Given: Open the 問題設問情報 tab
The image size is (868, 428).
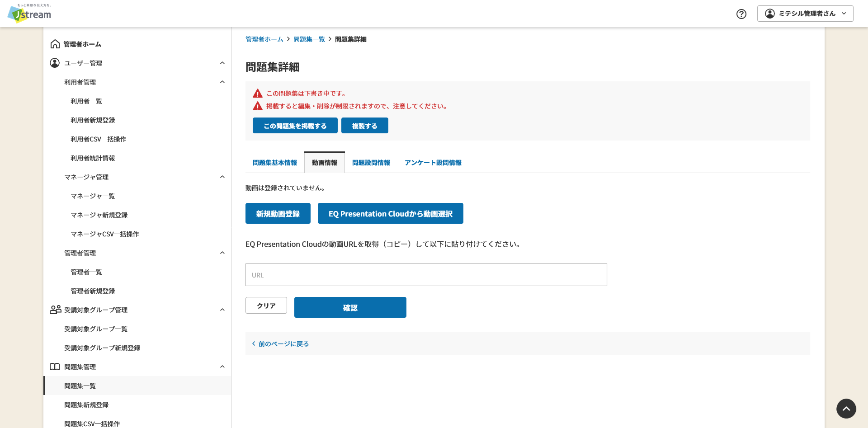Looking at the screenshot, I should pos(371,163).
